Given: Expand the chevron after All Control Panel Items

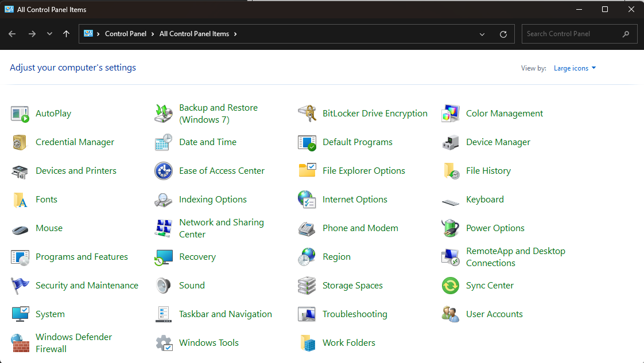Looking at the screenshot, I should click(235, 34).
